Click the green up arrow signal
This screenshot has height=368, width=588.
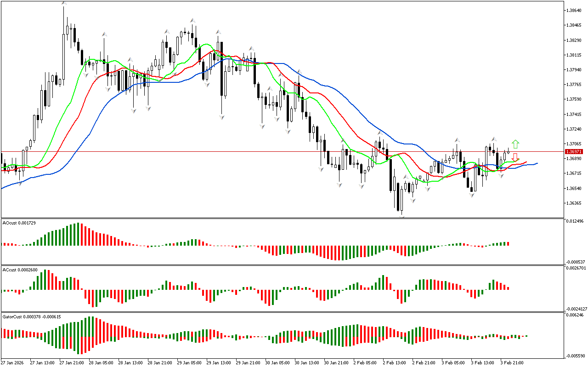pyautogui.click(x=515, y=144)
